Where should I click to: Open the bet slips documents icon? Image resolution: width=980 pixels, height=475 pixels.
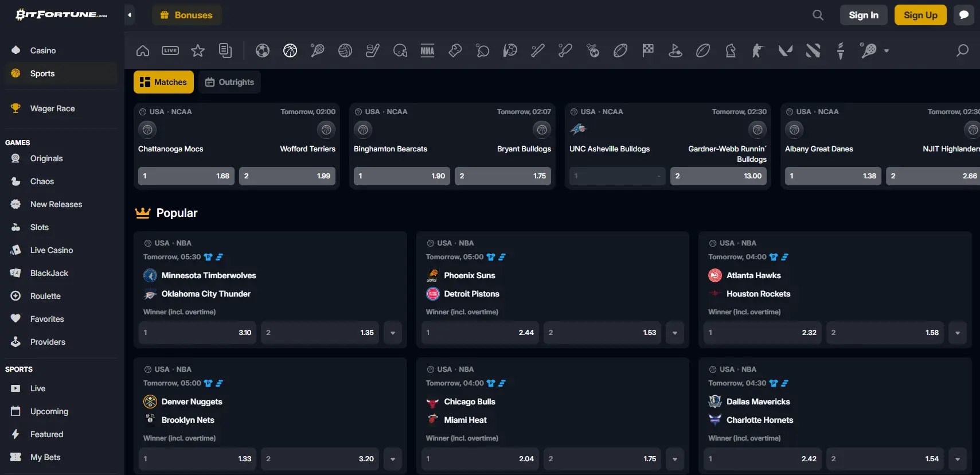coord(225,50)
